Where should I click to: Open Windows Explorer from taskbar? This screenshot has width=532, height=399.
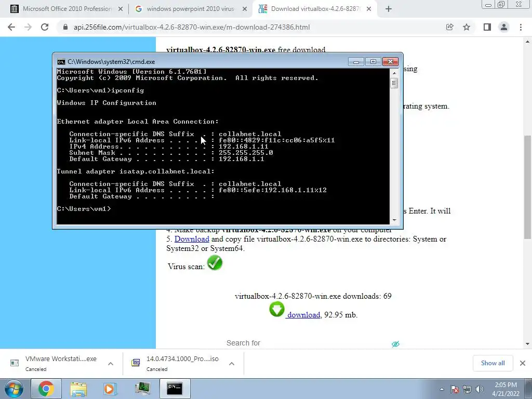pos(78,389)
